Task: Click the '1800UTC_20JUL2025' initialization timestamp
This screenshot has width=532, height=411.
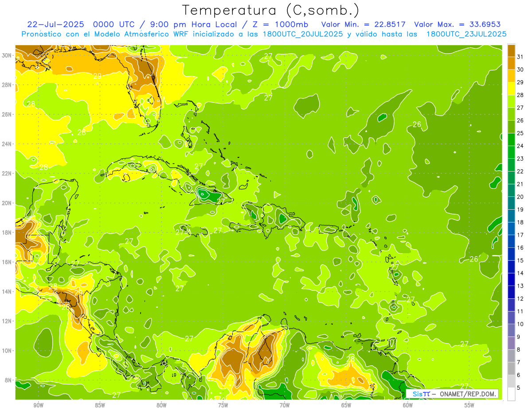Action: coord(302,34)
